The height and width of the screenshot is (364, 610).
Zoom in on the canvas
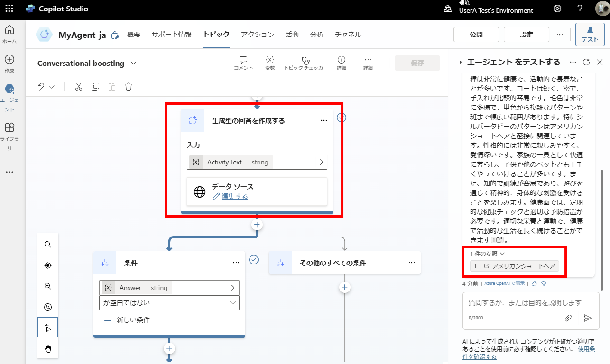(47, 244)
